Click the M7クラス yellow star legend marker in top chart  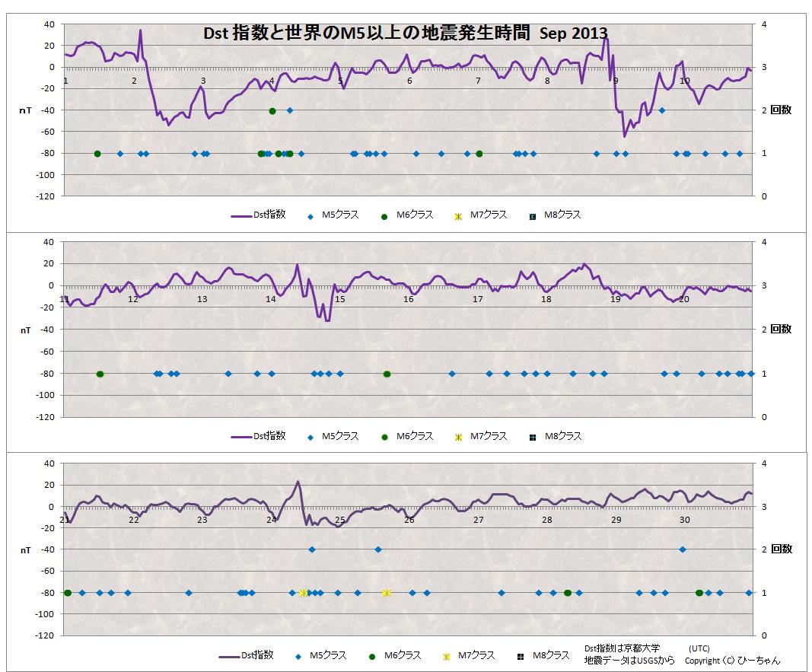tap(457, 215)
